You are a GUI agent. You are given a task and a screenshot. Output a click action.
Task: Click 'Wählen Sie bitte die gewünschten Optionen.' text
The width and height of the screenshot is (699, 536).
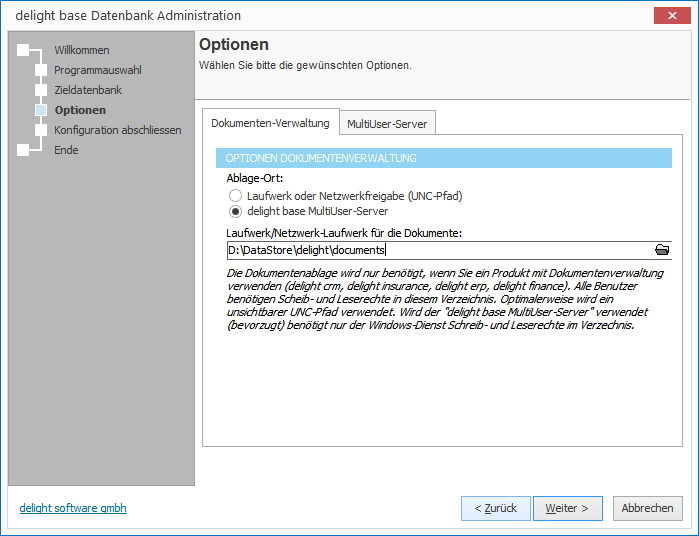[x=305, y=65]
